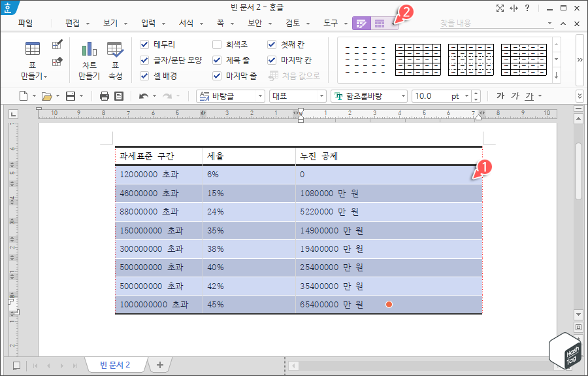The height and width of the screenshot is (376, 588).
Task: Click the print icon
Action: [x=105, y=96]
